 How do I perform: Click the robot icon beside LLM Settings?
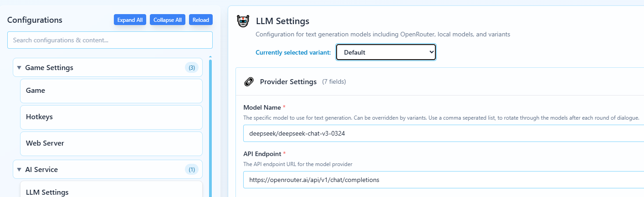pyautogui.click(x=243, y=21)
